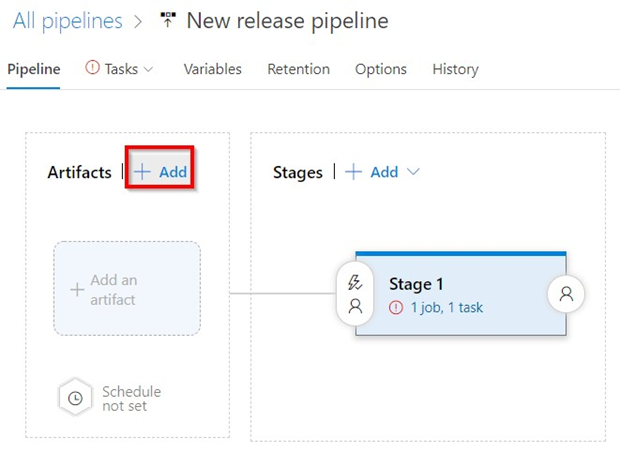Viewport: 620px width, 467px height.
Task: Click the schedule clock icon
Action: point(75,398)
